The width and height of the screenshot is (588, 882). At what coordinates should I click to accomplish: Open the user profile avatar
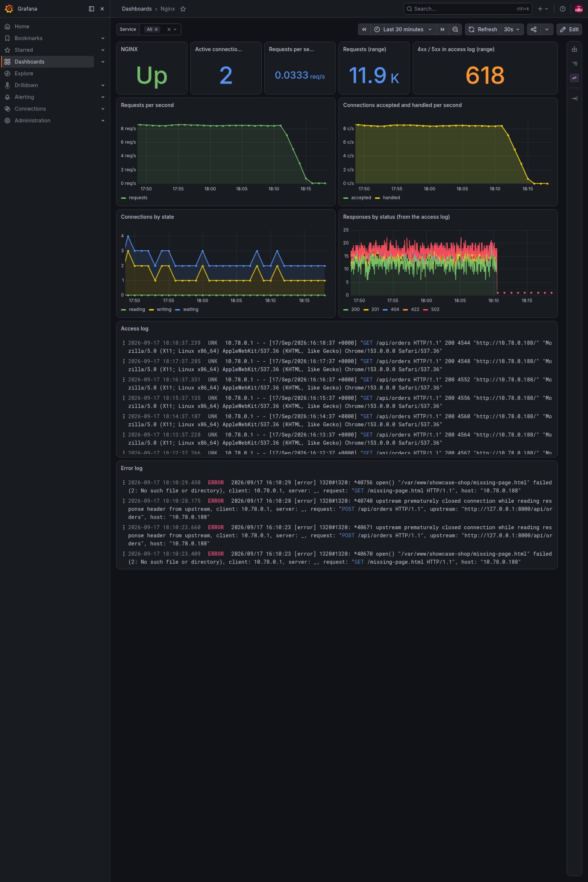click(578, 9)
